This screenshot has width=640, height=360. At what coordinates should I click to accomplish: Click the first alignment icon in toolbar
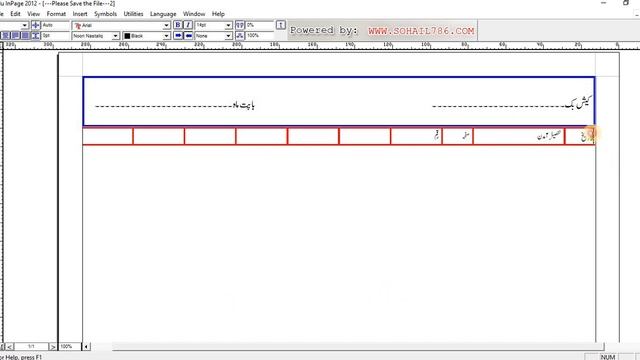tap(6, 36)
